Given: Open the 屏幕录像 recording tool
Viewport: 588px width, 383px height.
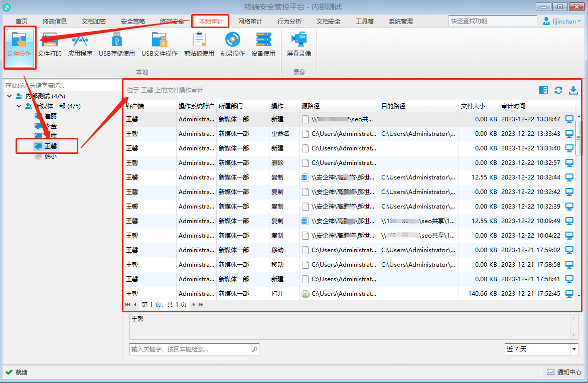Looking at the screenshot, I should click(299, 45).
